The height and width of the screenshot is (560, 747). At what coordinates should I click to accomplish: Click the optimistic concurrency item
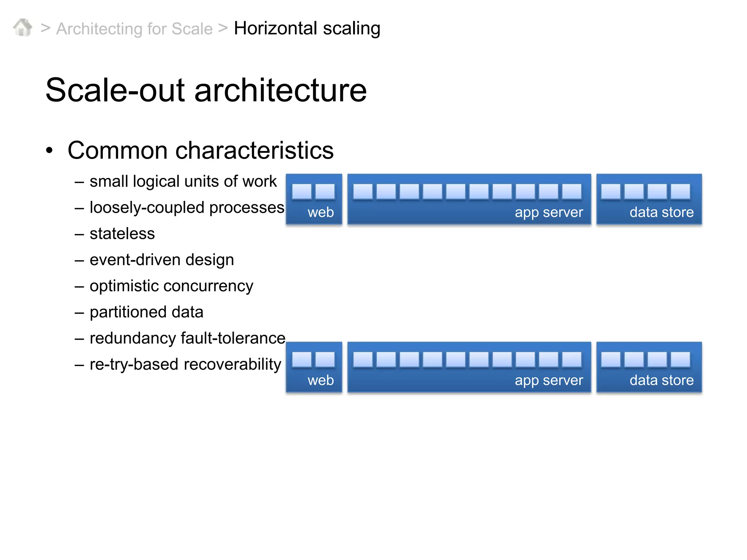171,286
